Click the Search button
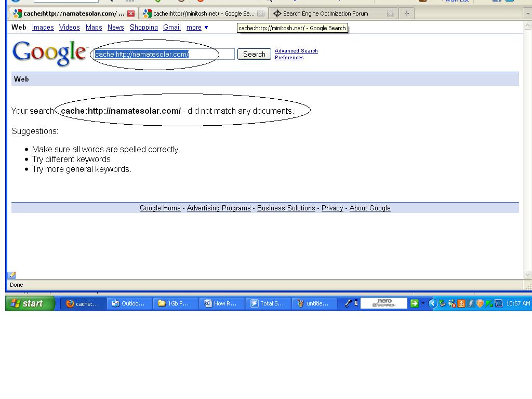This screenshot has width=532, height=399. point(254,54)
